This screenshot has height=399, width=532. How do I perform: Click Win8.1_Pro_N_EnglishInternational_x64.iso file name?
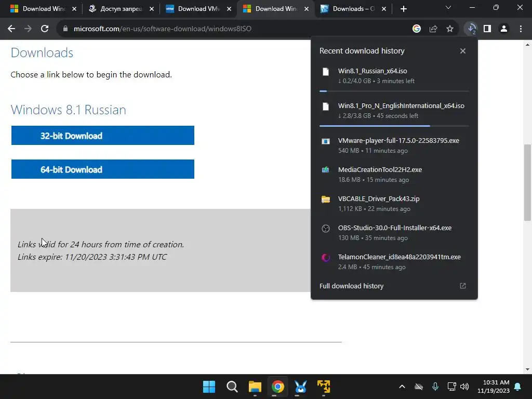tap(401, 106)
